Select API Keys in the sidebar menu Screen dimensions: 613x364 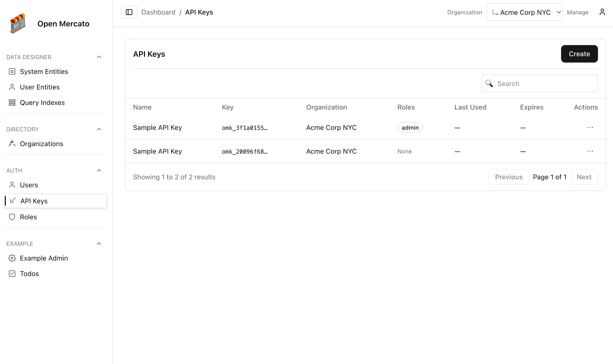coord(34,201)
